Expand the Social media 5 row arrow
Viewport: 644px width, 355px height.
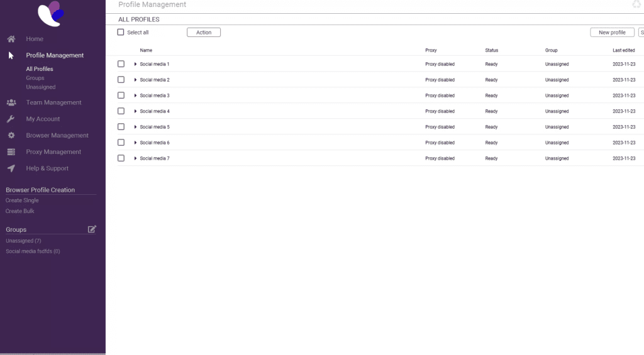(135, 127)
